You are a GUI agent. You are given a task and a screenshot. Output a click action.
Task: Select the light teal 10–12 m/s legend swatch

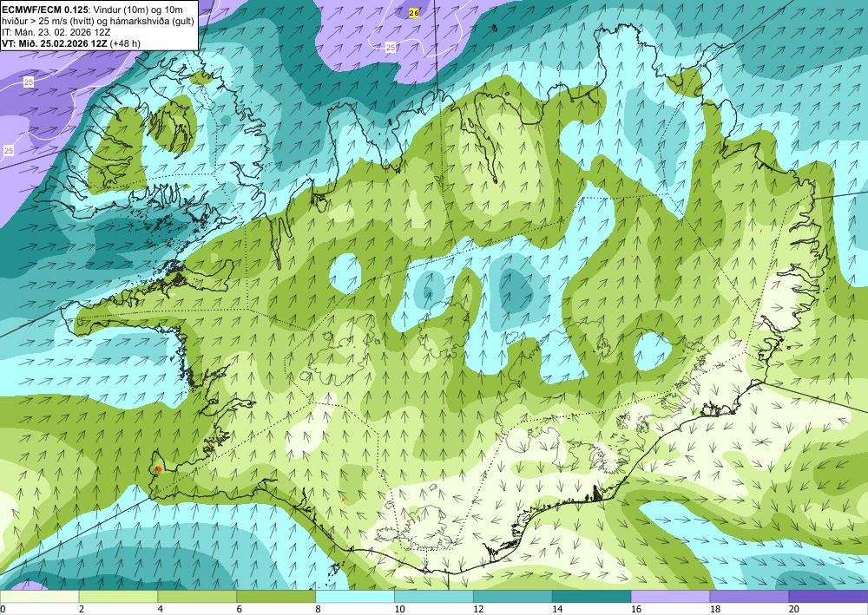(x=433, y=597)
